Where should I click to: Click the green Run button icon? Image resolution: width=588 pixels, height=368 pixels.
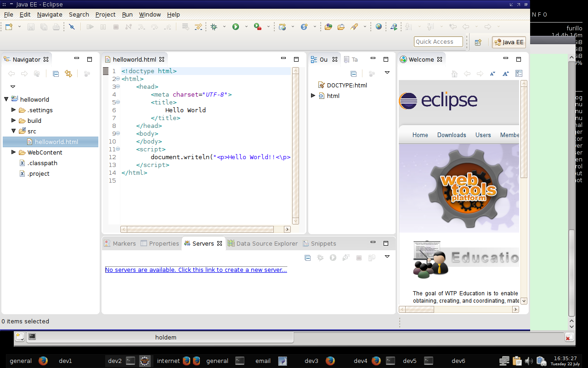click(236, 27)
